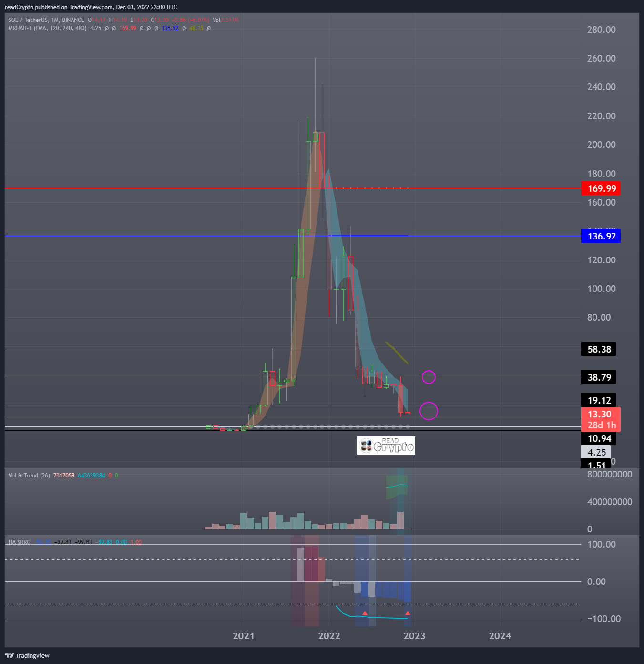Select the HA SRRC indicator title
Image resolution: width=644 pixels, height=664 pixels.
click(x=19, y=542)
